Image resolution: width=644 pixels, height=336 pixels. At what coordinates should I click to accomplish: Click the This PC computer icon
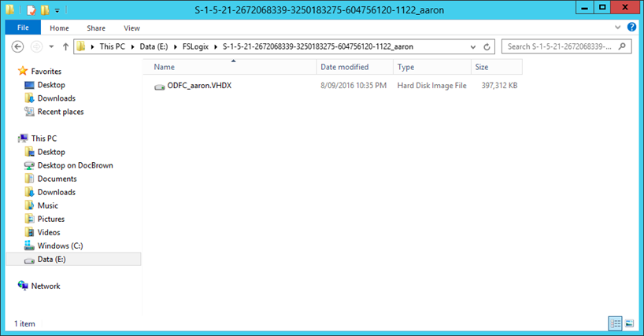tap(23, 138)
